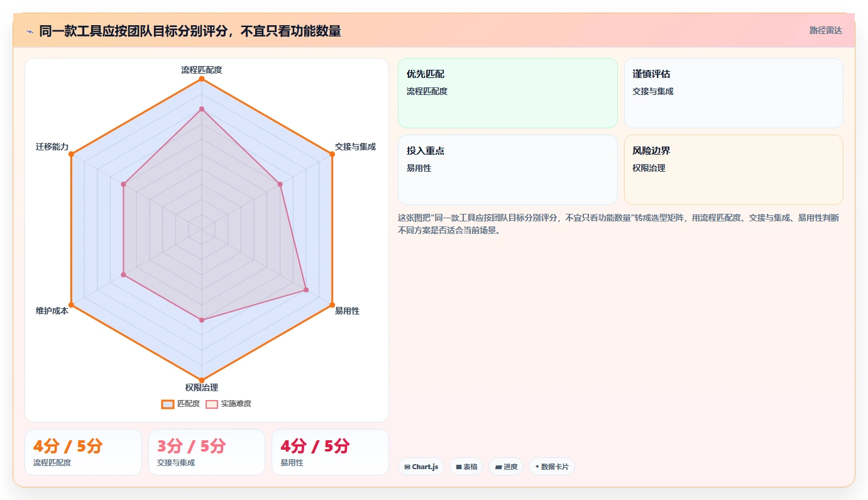Click the 维护成本 radar axis label

click(x=52, y=311)
